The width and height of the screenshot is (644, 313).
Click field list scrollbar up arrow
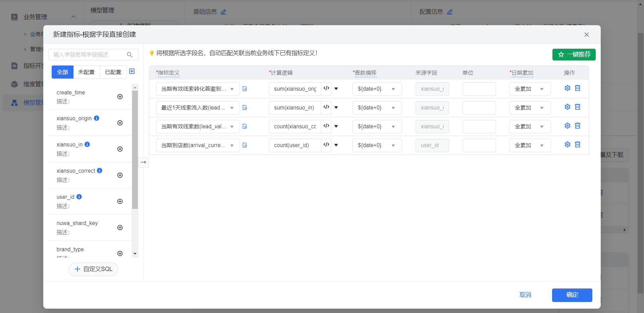pos(135,87)
